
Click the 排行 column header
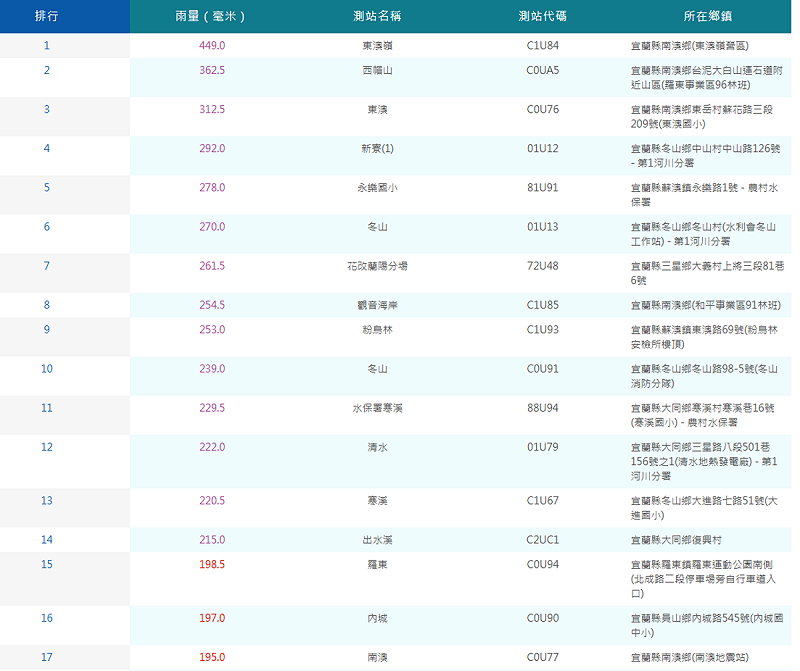[46, 17]
